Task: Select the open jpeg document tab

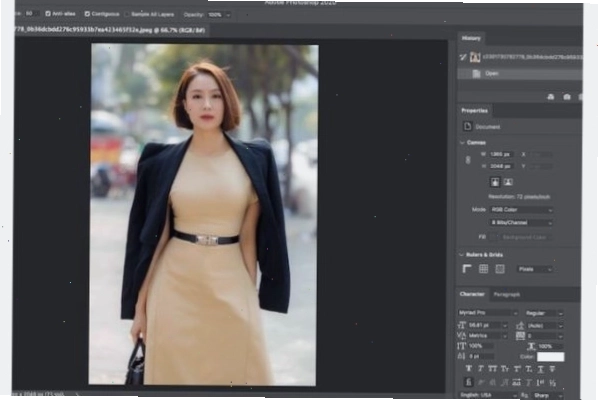Action: (x=111, y=30)
